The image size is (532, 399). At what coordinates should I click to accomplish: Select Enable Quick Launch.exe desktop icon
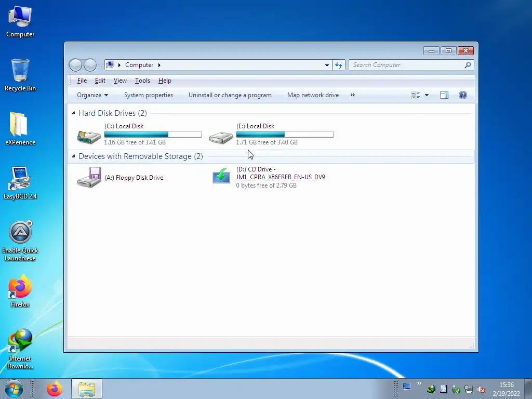point(20,241)
